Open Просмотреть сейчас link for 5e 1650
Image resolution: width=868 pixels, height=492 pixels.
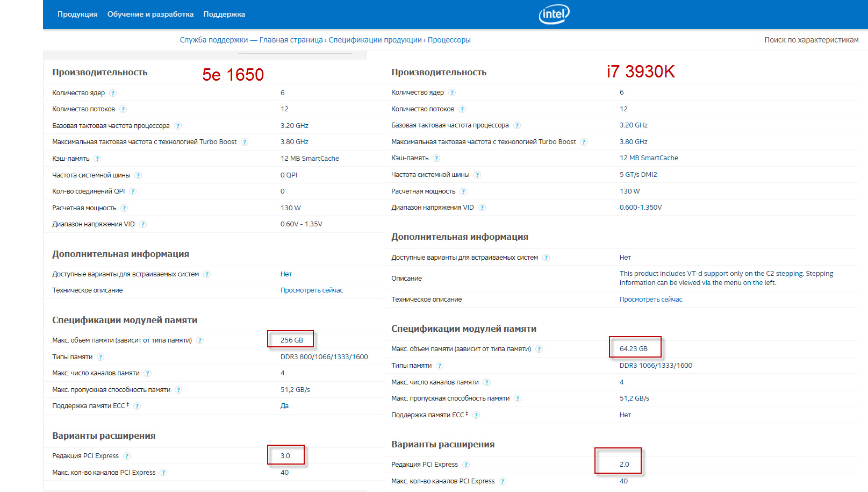[312, 290]
